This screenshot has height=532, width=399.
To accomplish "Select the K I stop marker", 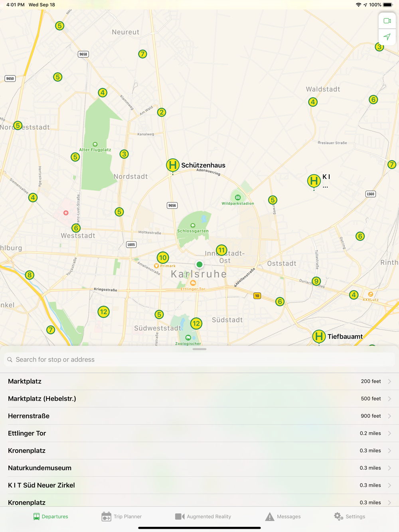I will coord(314,181).
